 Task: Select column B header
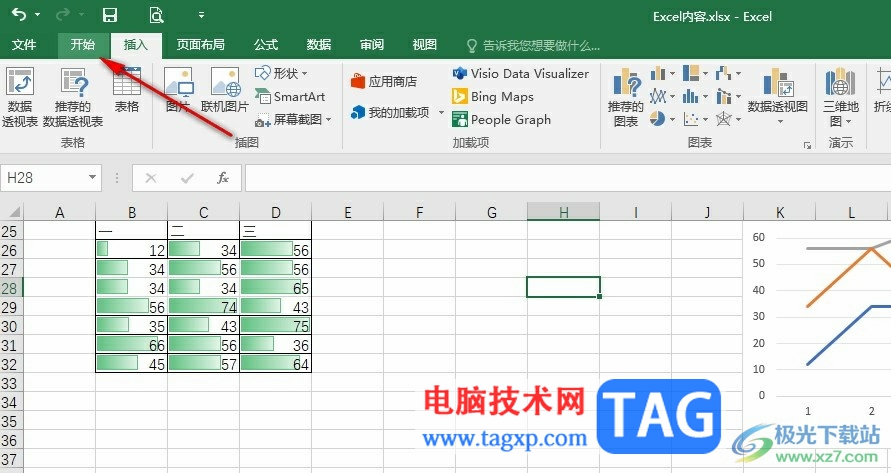[x=132, y=212]
